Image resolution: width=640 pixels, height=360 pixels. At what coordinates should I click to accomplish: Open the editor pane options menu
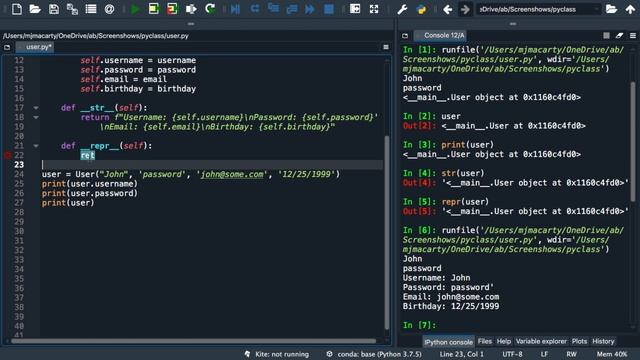[x=386, y=47]
